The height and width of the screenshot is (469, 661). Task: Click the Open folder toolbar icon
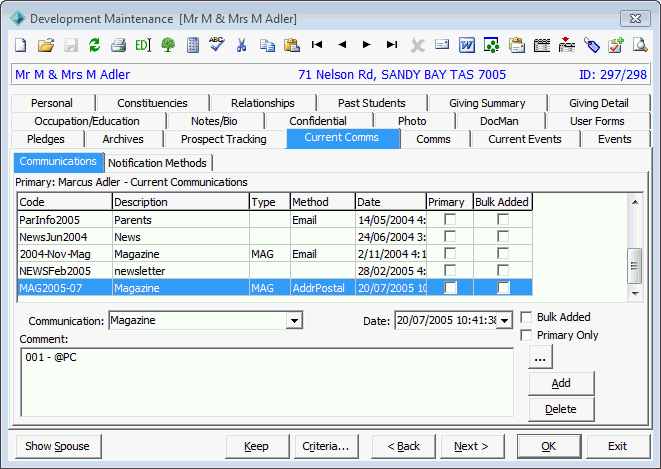(x=46, y=45)
